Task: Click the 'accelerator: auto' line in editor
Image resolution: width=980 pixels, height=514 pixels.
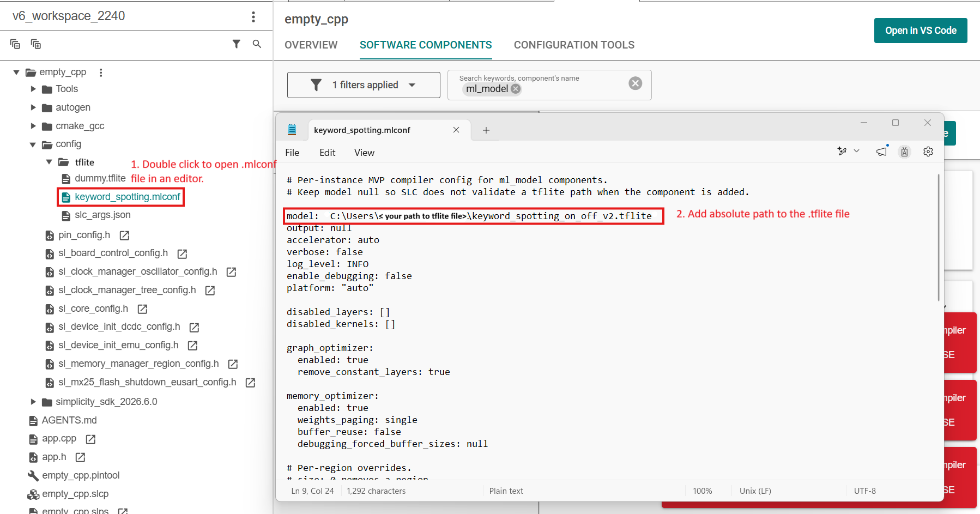Action: tap(333, 240)
